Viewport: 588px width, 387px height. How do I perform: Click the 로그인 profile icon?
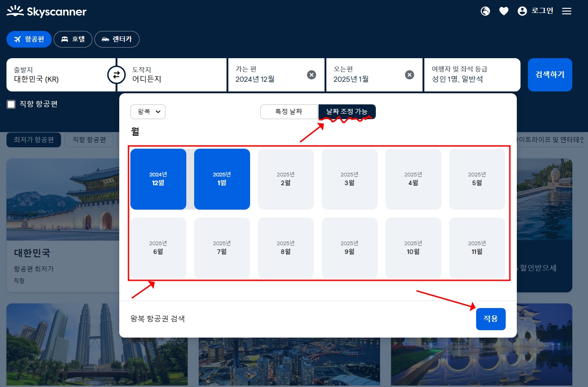click(522, 11)
